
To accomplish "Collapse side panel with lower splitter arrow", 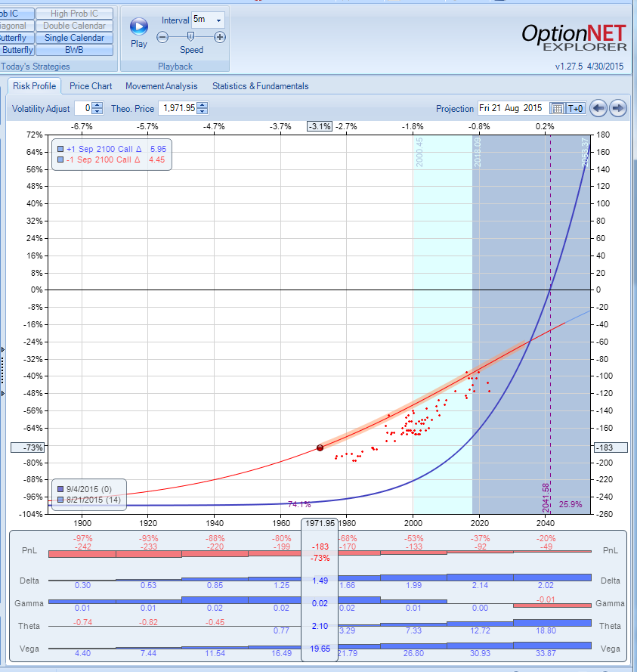I will (x=3, y=393).
